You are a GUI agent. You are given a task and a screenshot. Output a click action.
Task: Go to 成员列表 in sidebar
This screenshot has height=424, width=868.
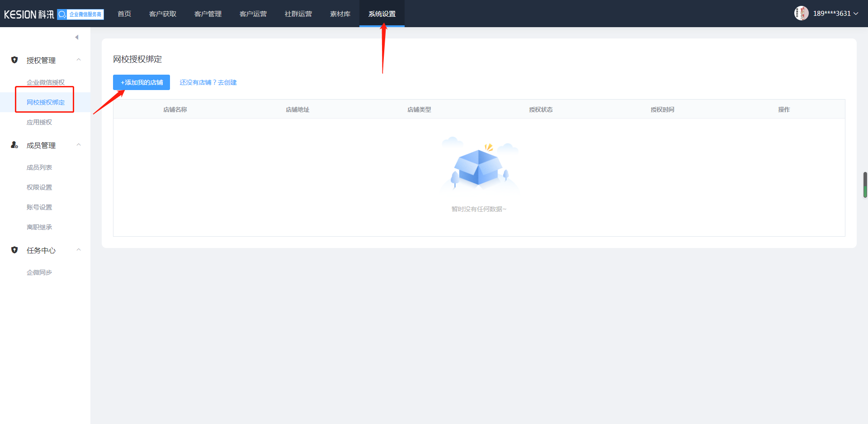pyautogui.click(x=39, y=167)
